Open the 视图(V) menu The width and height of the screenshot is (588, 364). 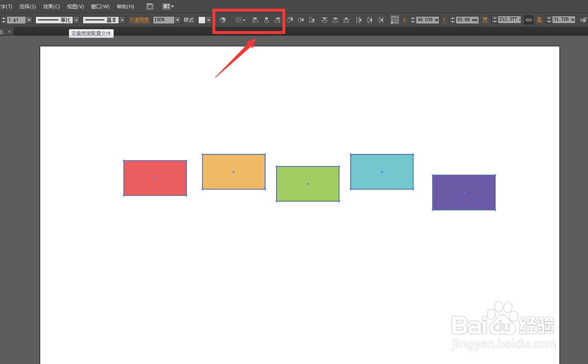click(75, 6)
